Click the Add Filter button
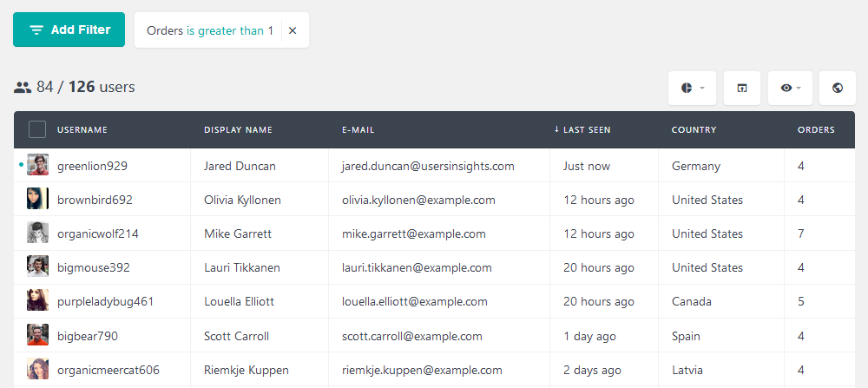 (69, 30)
